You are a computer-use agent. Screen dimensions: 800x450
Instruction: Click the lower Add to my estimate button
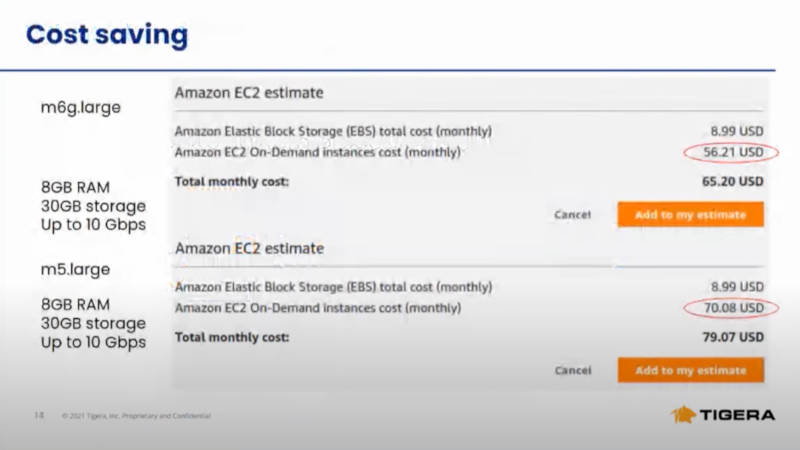690,370
